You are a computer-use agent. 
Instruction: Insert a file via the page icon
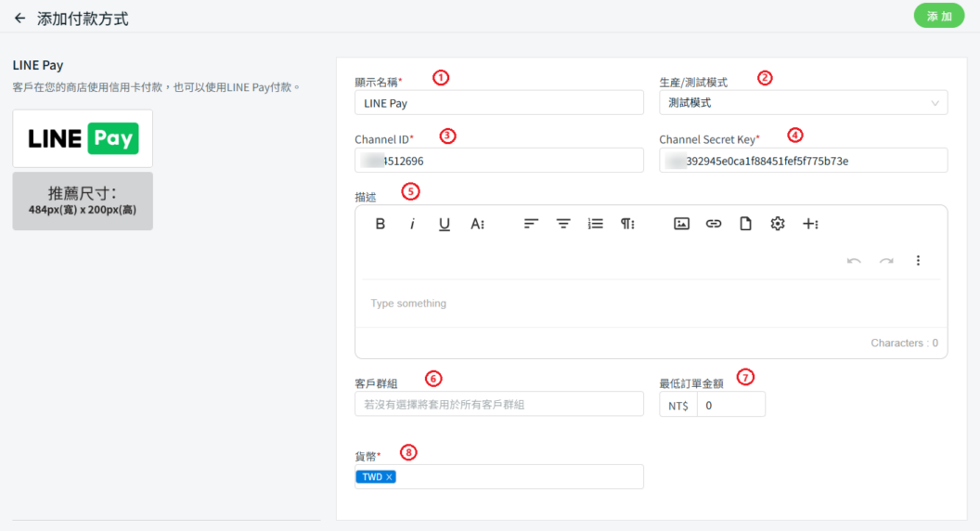(745, 224)
